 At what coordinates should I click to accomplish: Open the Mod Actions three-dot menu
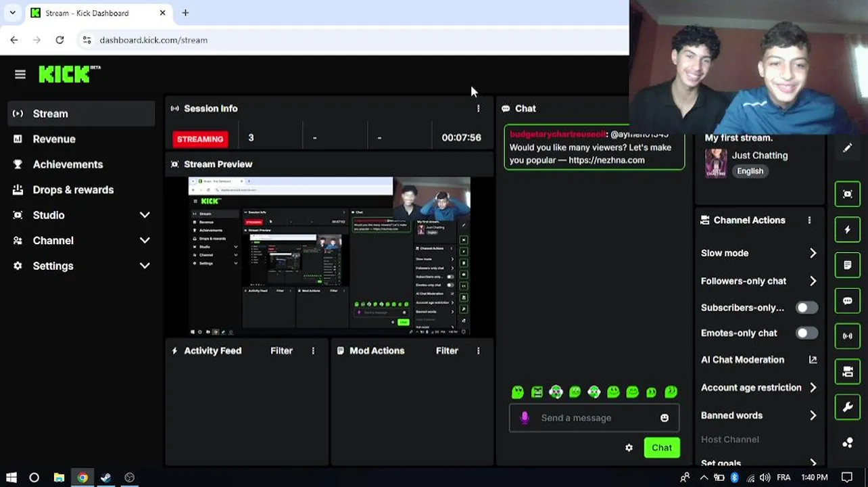coord(478,350)
